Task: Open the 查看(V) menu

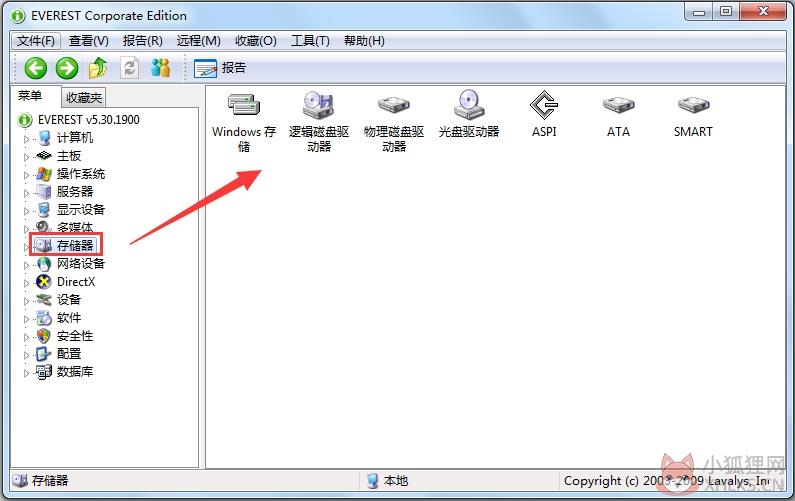Action: click(x=89, y=41)
